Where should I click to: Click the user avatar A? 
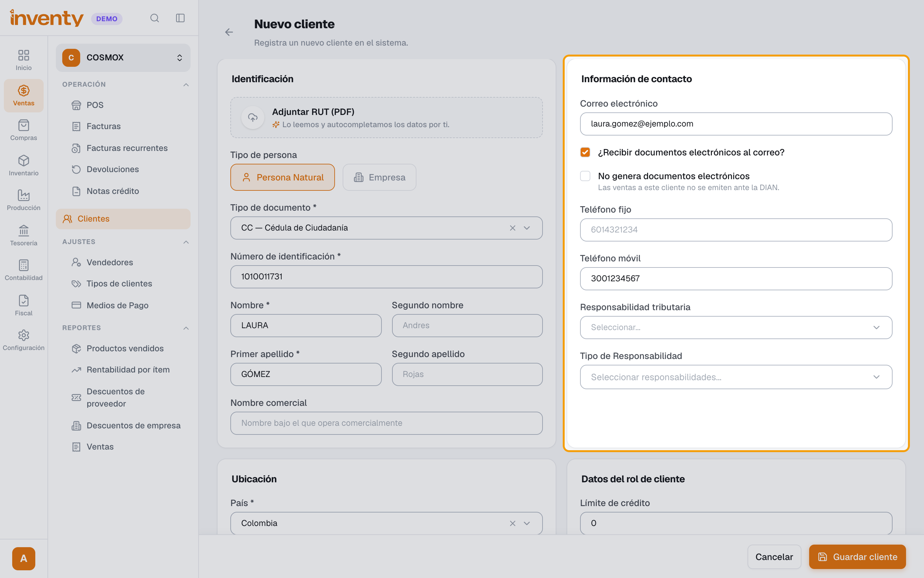coord(24,558)
